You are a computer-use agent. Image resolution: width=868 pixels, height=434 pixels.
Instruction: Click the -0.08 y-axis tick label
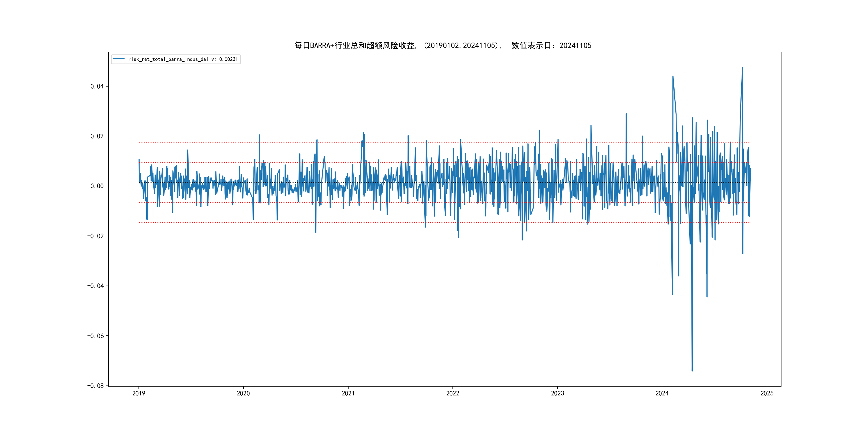click(x=96, y=386)
